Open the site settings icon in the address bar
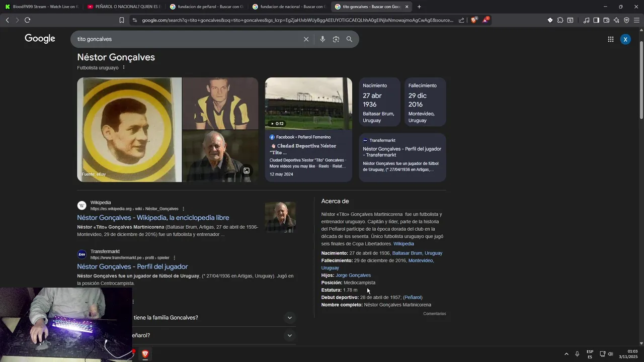 (134, 20)
